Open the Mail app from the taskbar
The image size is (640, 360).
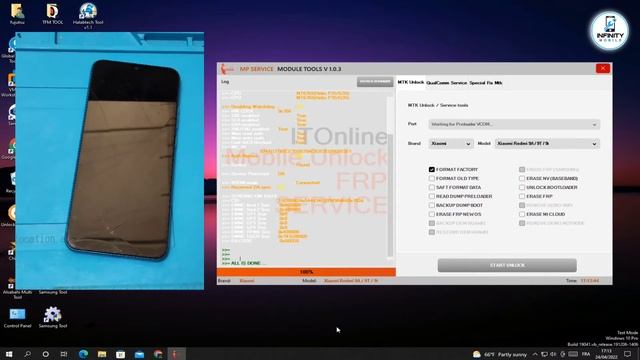click(x=139, y=354)
